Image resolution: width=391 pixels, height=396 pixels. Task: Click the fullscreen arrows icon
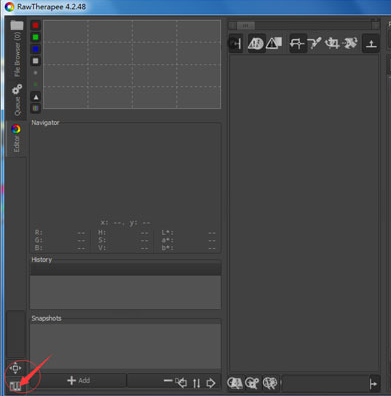tap(15, 368)
